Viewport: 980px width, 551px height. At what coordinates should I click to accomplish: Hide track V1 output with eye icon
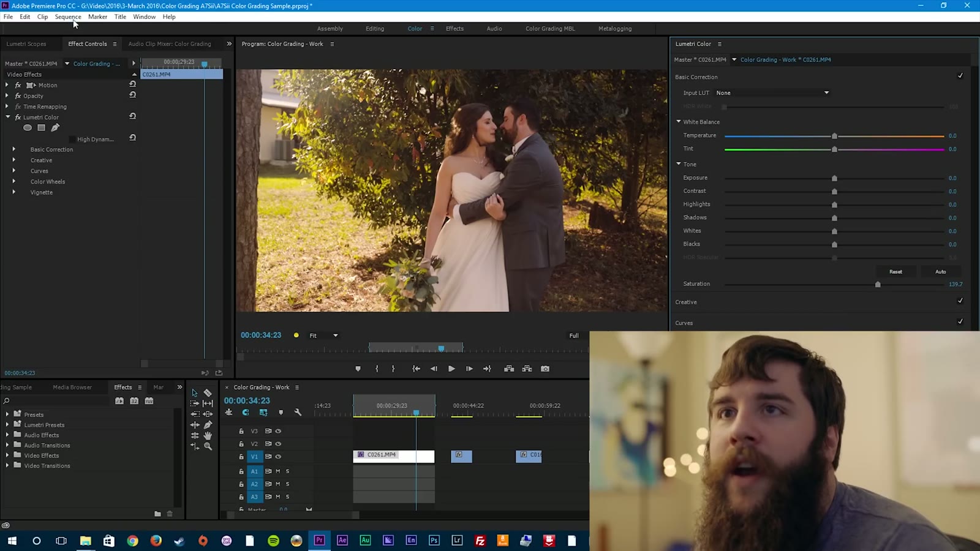tap(278, 457)
